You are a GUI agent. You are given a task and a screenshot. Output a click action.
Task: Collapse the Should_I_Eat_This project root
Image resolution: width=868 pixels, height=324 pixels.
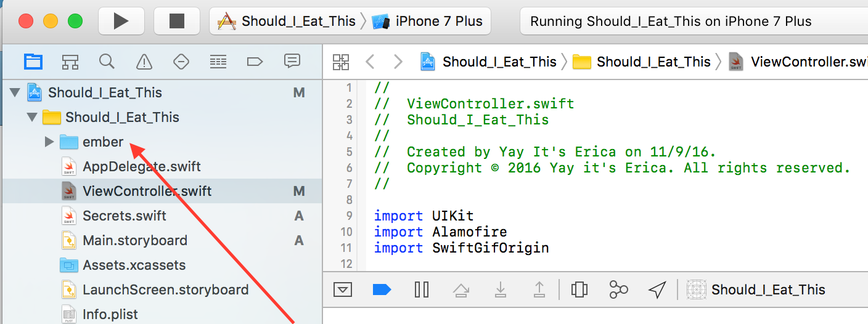click(15, 93)
